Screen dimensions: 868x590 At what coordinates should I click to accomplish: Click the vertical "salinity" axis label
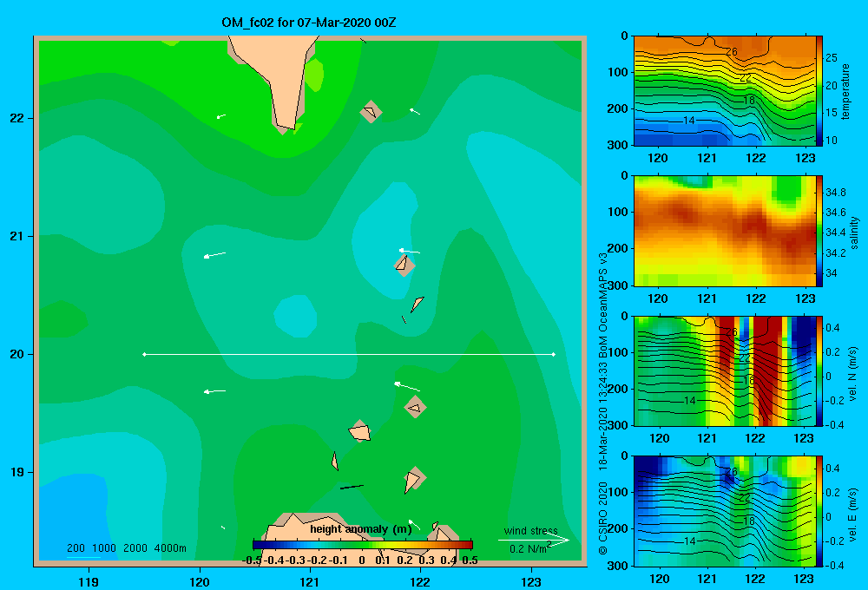[854, 233]
